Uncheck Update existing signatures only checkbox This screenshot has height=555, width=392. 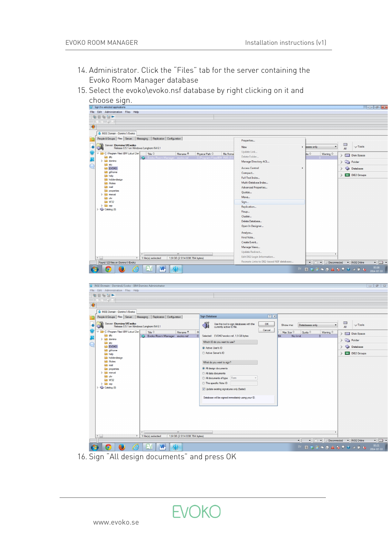[203, 389]
